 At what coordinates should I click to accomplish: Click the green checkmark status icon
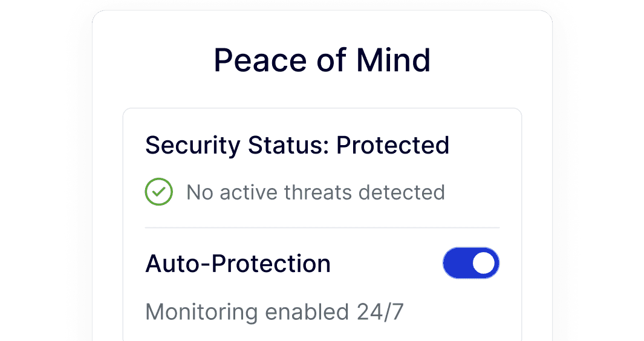tap(159, 192)
